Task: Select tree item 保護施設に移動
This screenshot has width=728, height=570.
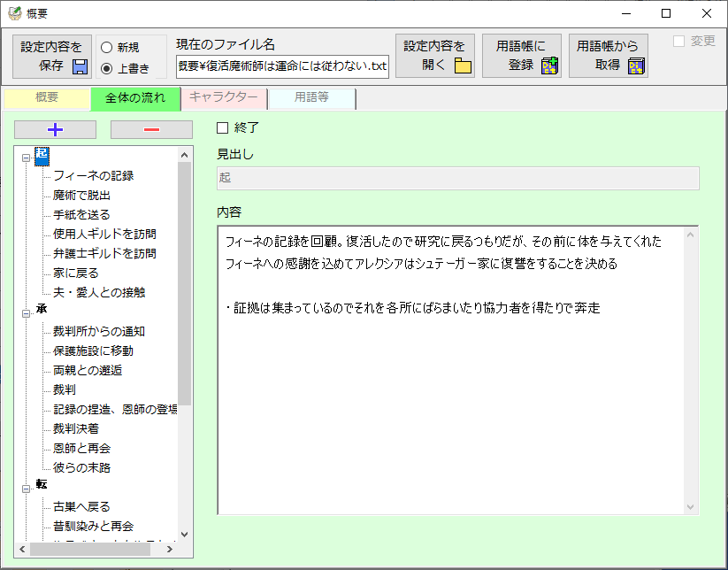Action: tap(93, 351)
